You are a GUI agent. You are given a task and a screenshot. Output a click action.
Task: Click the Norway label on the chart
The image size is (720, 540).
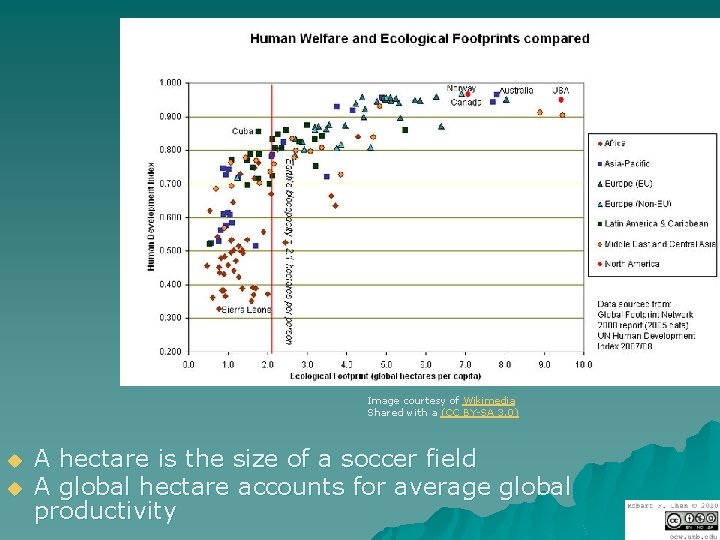(x=461, y=88)
